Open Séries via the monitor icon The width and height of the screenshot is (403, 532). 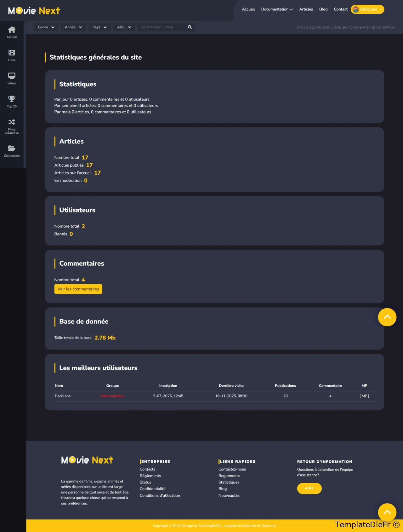[12, 76]
